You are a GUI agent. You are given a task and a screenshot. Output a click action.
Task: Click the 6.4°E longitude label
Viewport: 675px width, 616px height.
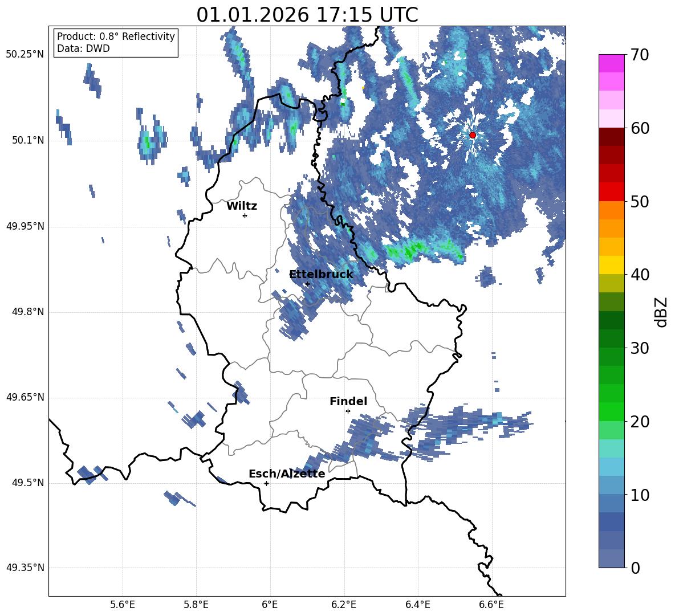[x=417, y=605]
